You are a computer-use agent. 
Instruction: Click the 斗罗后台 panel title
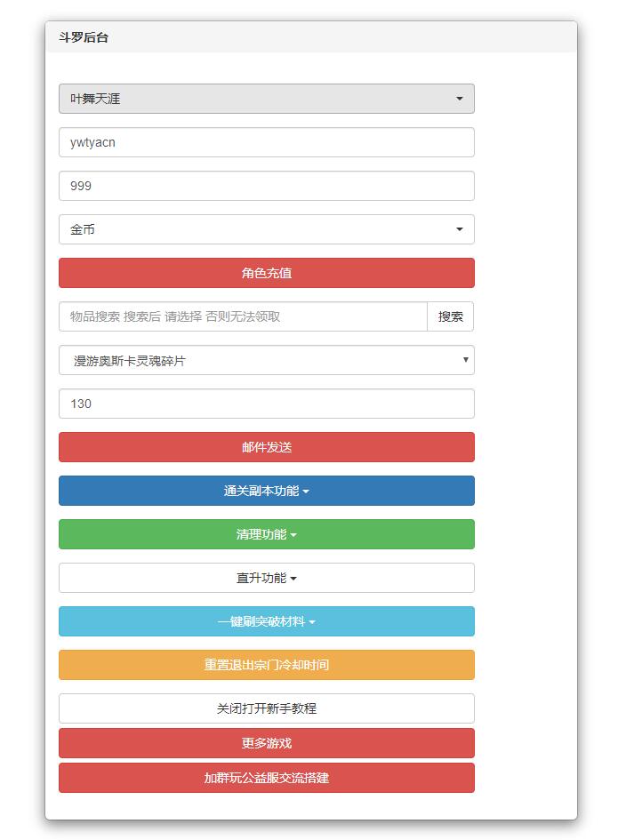coord(84,37)
